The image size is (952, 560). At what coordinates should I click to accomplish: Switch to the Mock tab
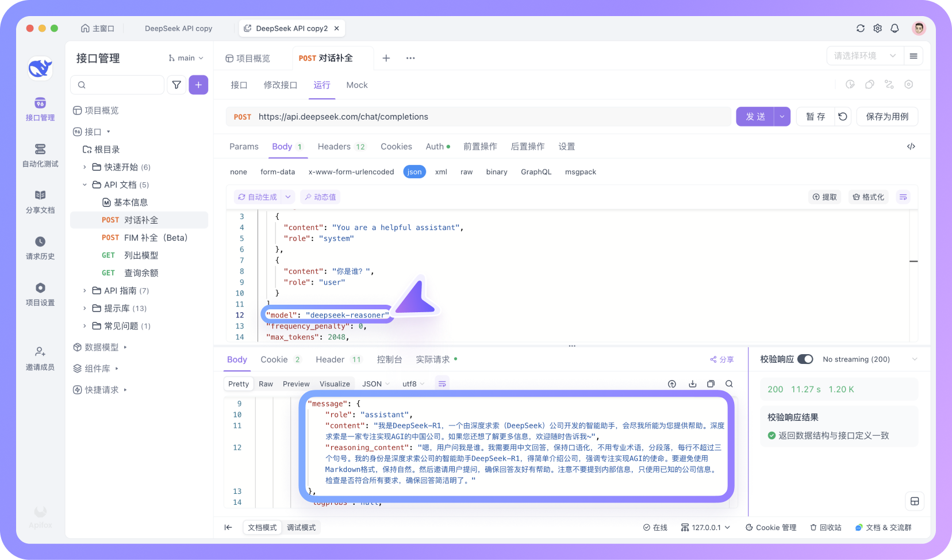(x=357, y=85)
